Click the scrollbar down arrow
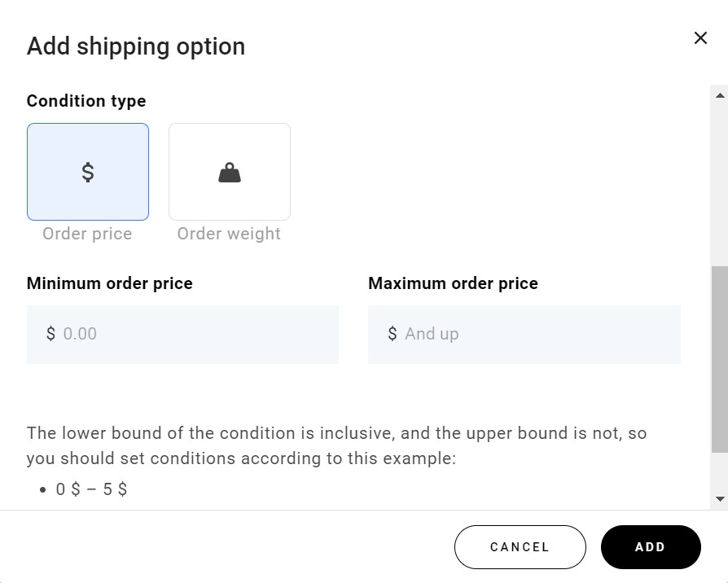This screenshot has height=583, width=728. coord(720,499)
